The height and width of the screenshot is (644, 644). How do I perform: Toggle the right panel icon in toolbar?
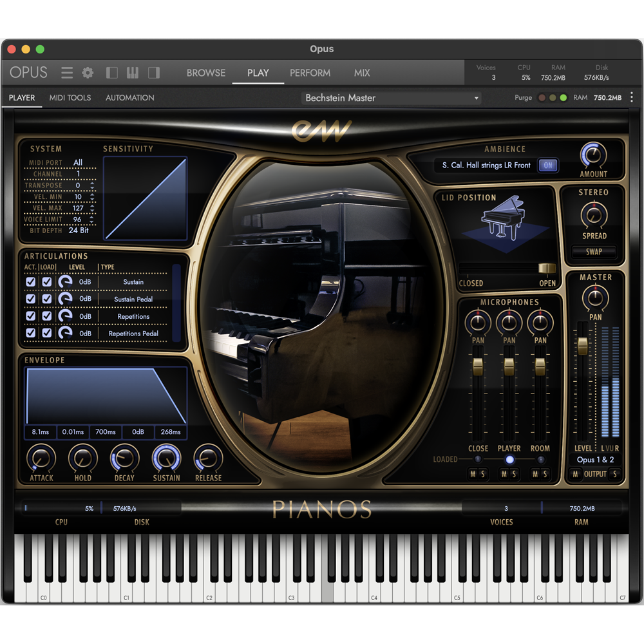(153, 73)
